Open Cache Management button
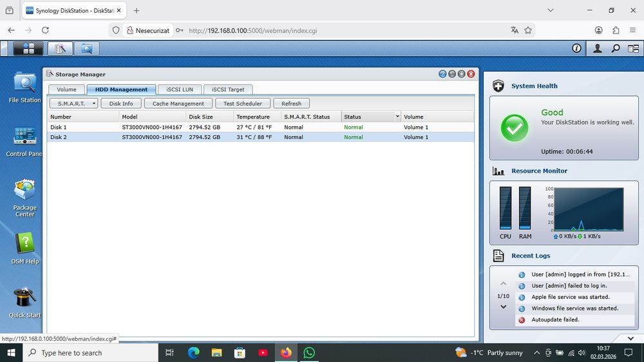The height and width of the screenshot is (362, 644). [x=178, y=104]
